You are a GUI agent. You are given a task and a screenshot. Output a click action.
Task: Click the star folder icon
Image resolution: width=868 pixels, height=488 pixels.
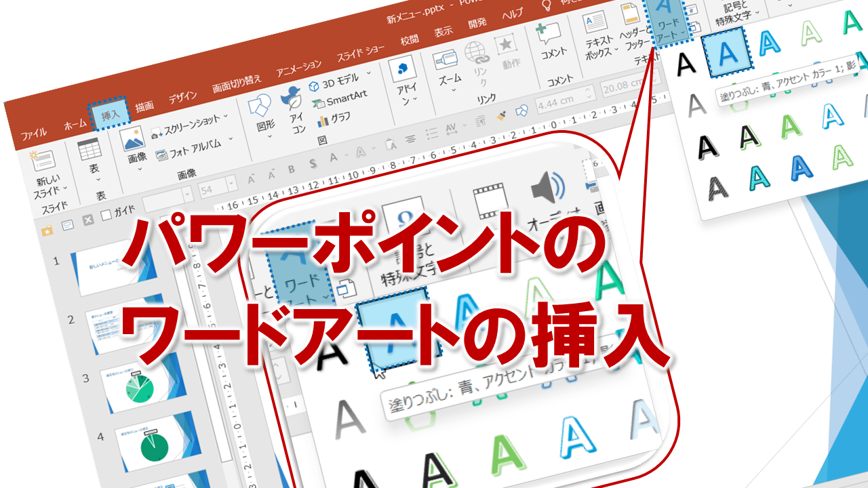click(47, 230)
